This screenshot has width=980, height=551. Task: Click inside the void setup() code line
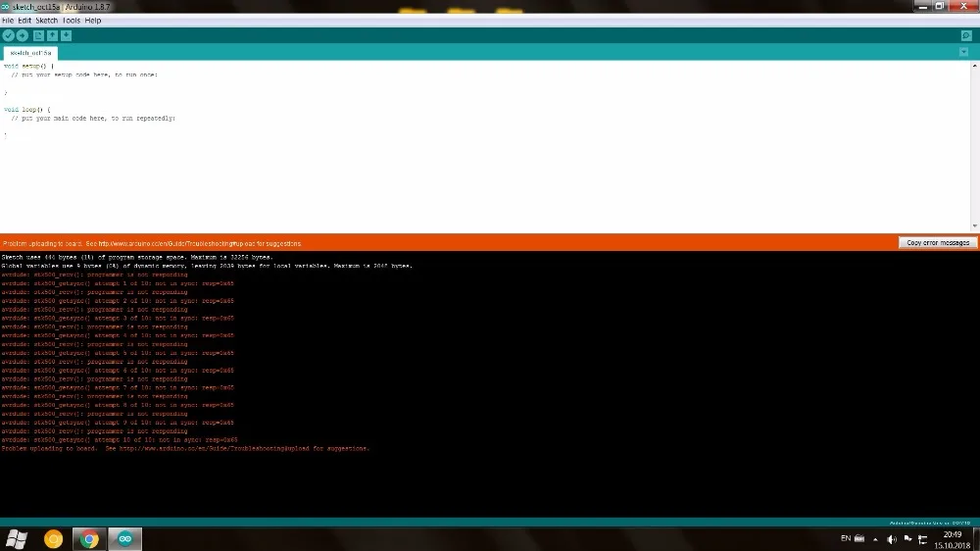coord(28,66)
